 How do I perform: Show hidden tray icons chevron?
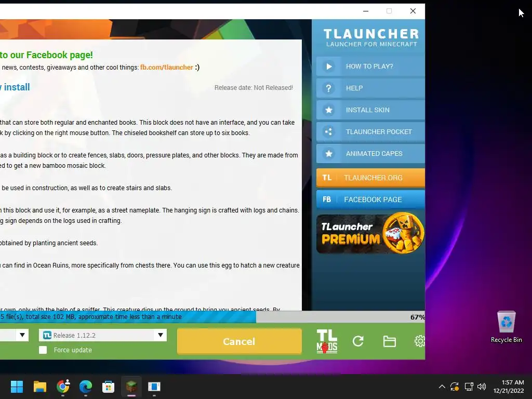[442, 387]
